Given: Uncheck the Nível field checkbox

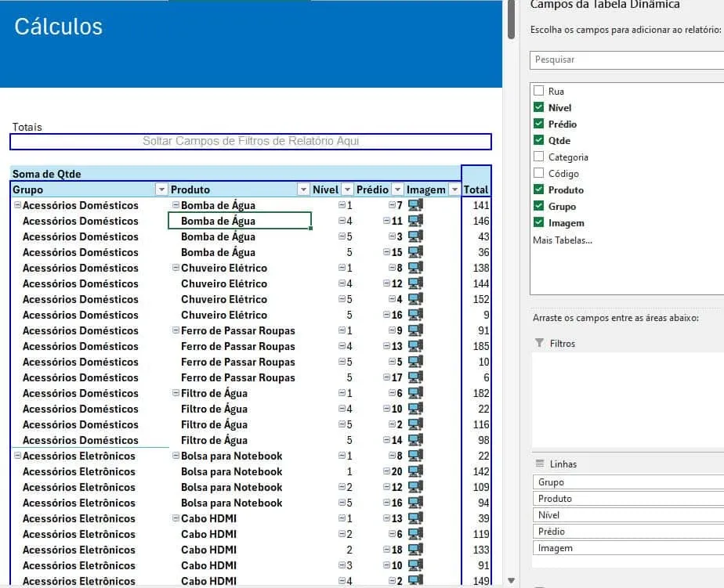Looking at the screenshot, I should pos(538,107).
